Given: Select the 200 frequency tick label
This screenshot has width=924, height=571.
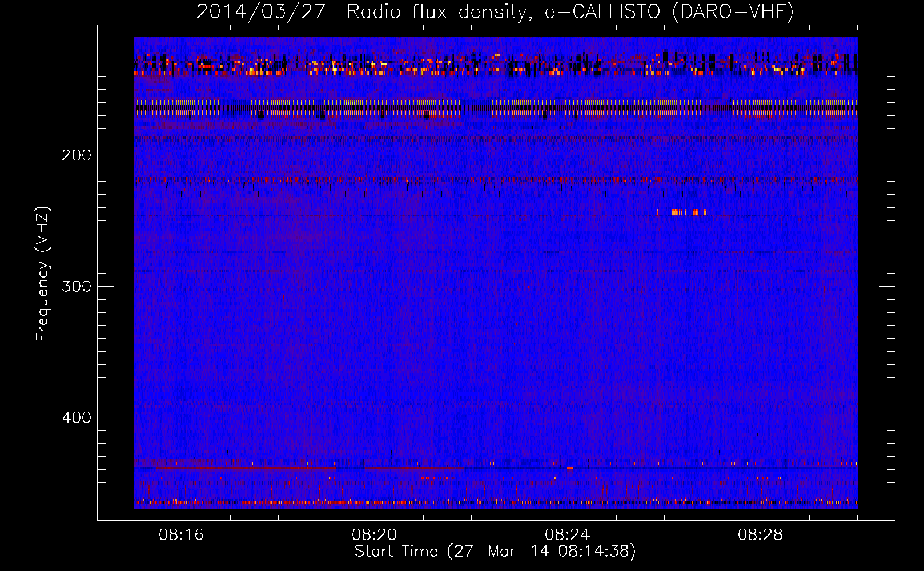Looking at the screenshot, I should 77,155.
